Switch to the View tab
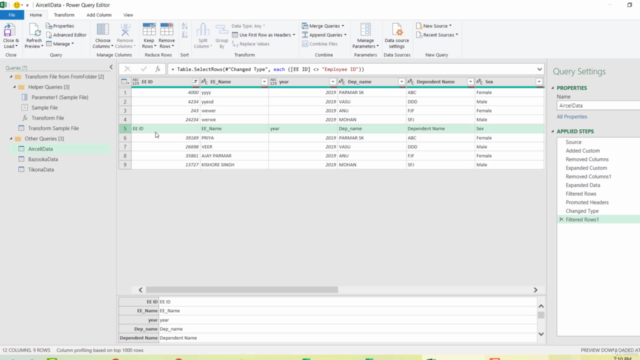640x360 pixels. tap(128, 15)
